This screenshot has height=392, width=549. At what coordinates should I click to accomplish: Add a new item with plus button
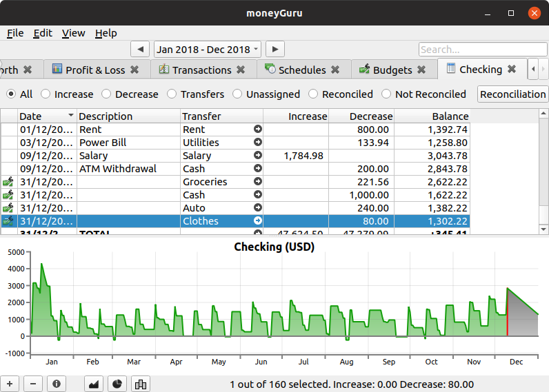coord(10,384)
